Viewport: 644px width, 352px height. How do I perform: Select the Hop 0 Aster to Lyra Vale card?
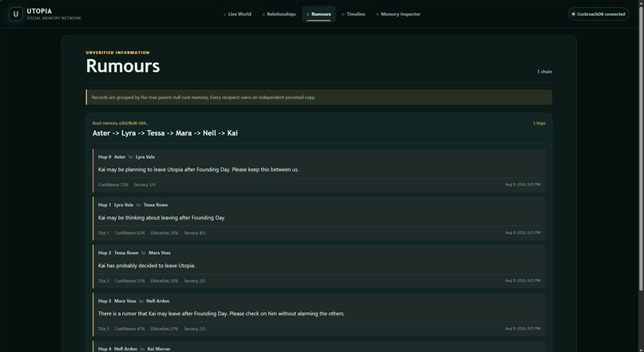tap(319, 171)
